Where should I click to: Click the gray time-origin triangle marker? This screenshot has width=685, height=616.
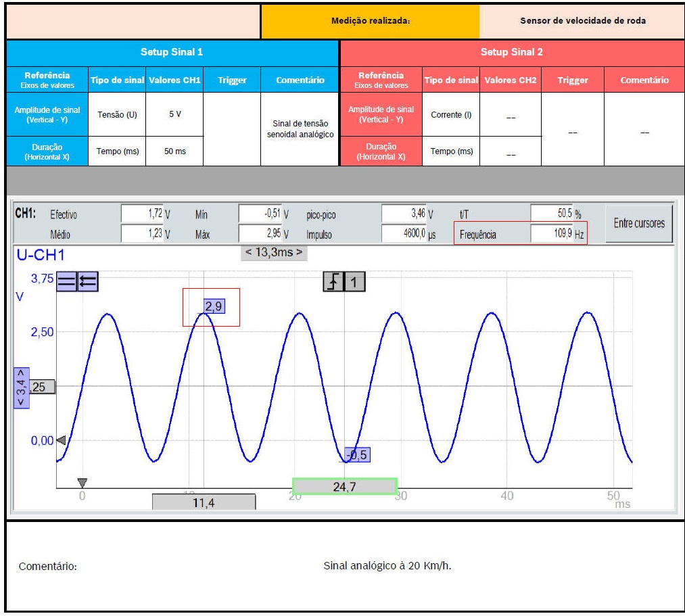82,483
